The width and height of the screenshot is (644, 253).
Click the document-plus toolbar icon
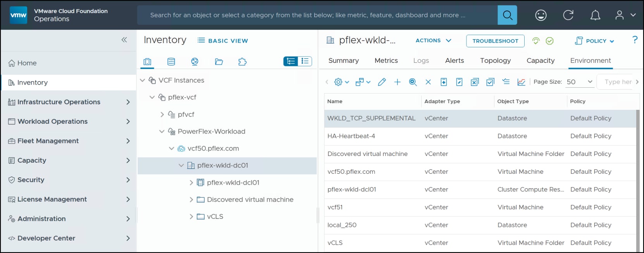click(x=444, y=82)
